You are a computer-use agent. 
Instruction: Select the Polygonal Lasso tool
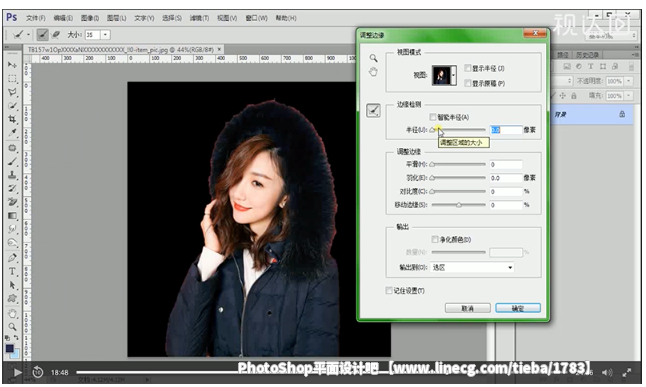click(12, 92)
